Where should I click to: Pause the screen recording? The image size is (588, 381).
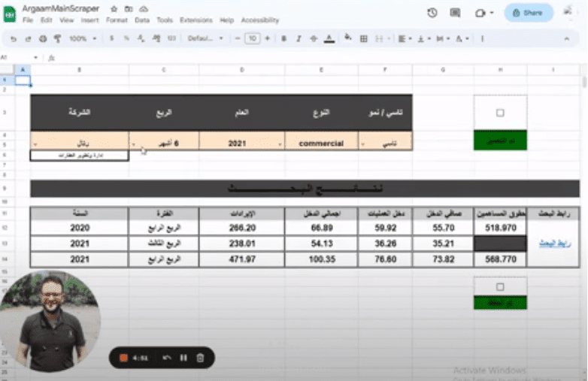183,358
